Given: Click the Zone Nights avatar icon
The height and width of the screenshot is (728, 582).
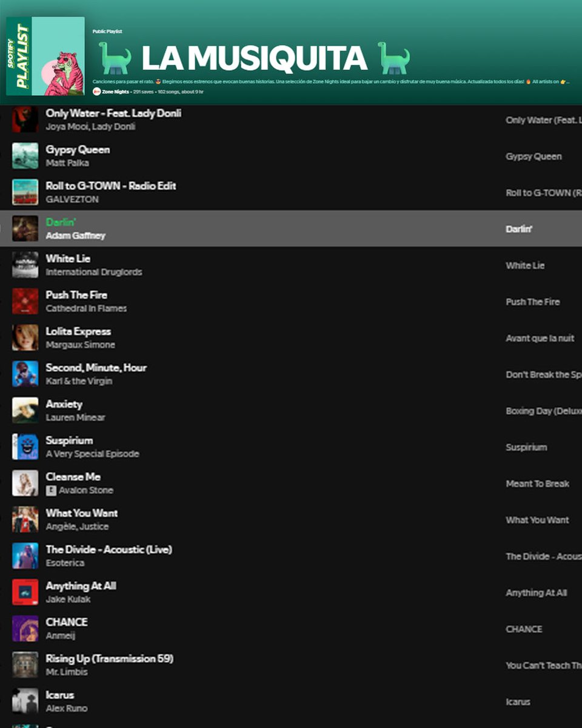Looking at the screenshot, I should (x=96, y=92).
